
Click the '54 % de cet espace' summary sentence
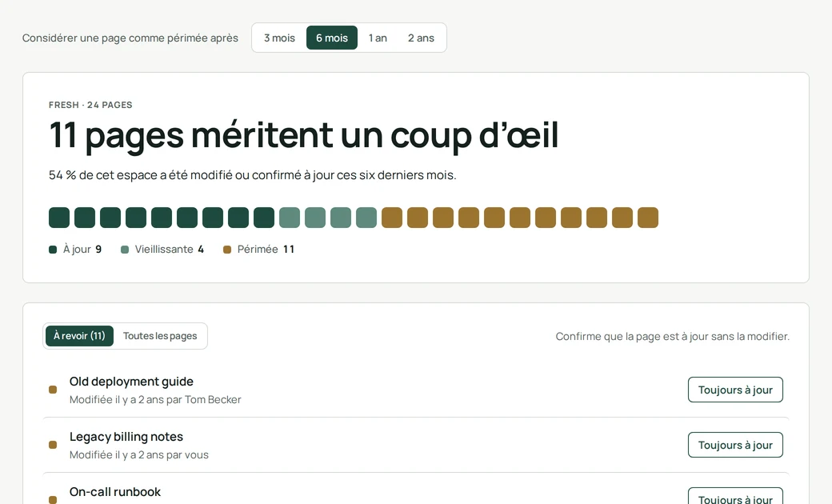[253, 175]
